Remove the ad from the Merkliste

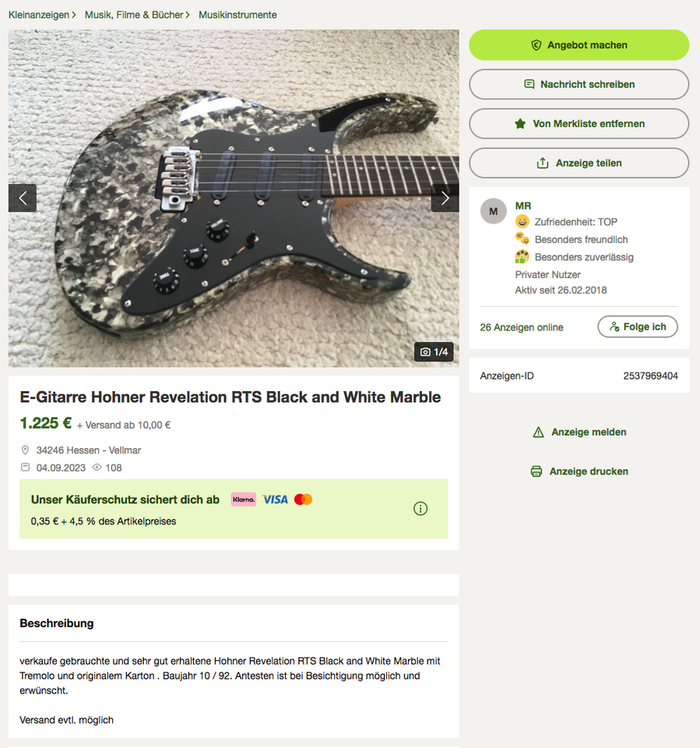tap(579, 124)
